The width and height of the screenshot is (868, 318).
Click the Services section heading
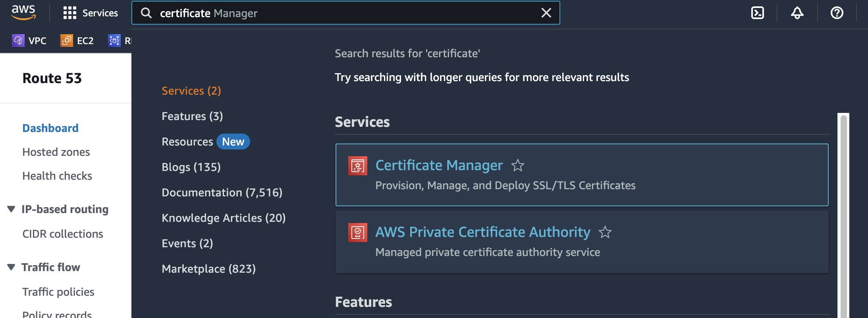(362, 122)
